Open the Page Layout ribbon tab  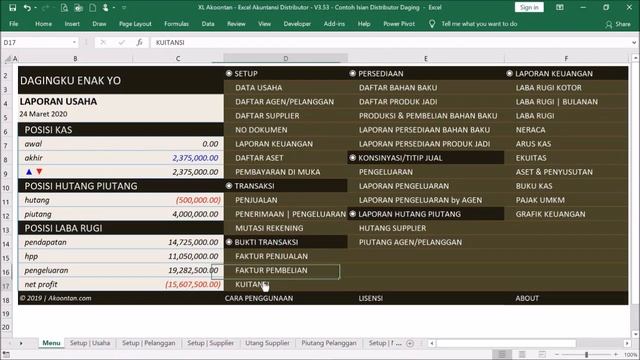click(x=135, y=24)
